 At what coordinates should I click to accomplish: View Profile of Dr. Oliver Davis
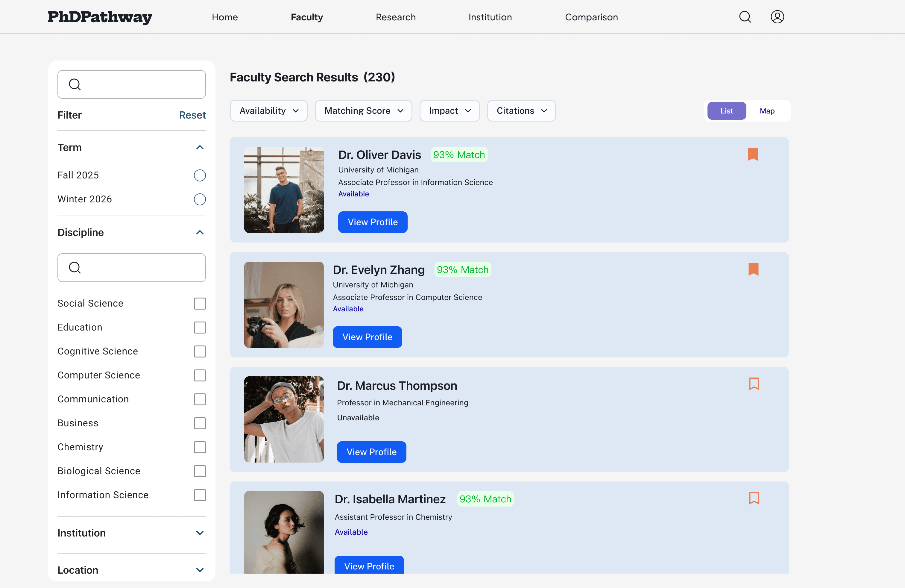(x=372, y=222)
